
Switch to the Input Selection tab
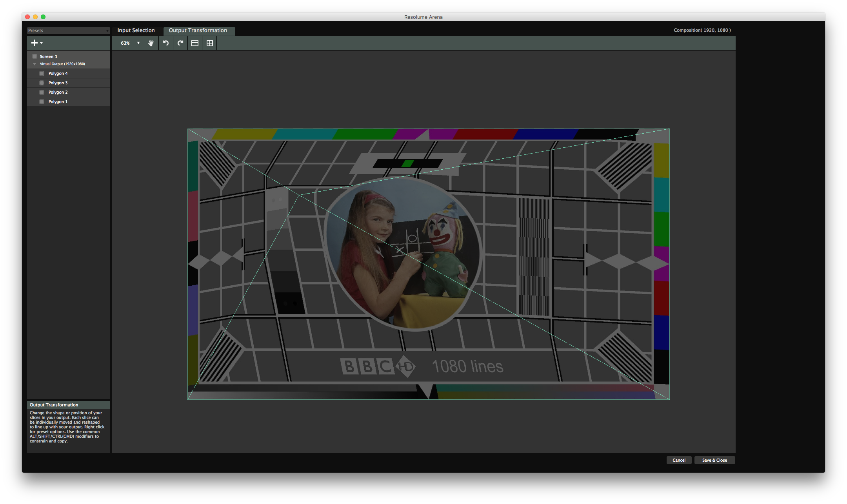[136, 30]
